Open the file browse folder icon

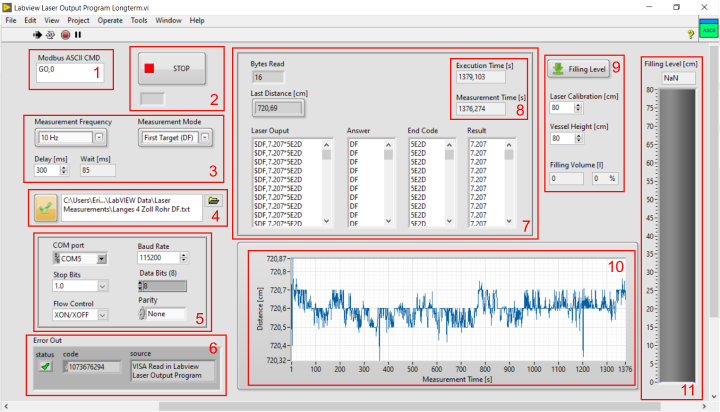point(213,201)
